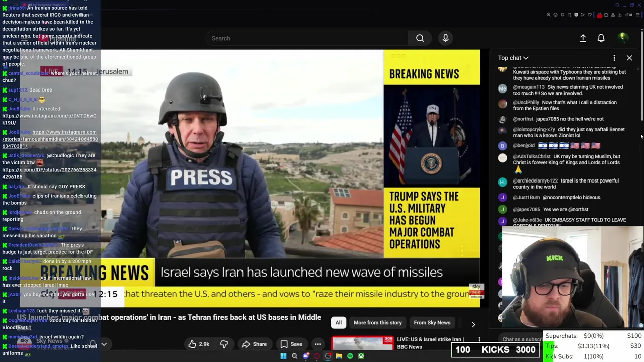This screenshot has height=362, width=644.
Task: Select From Sky News chip
Action: tap(432, 323)
